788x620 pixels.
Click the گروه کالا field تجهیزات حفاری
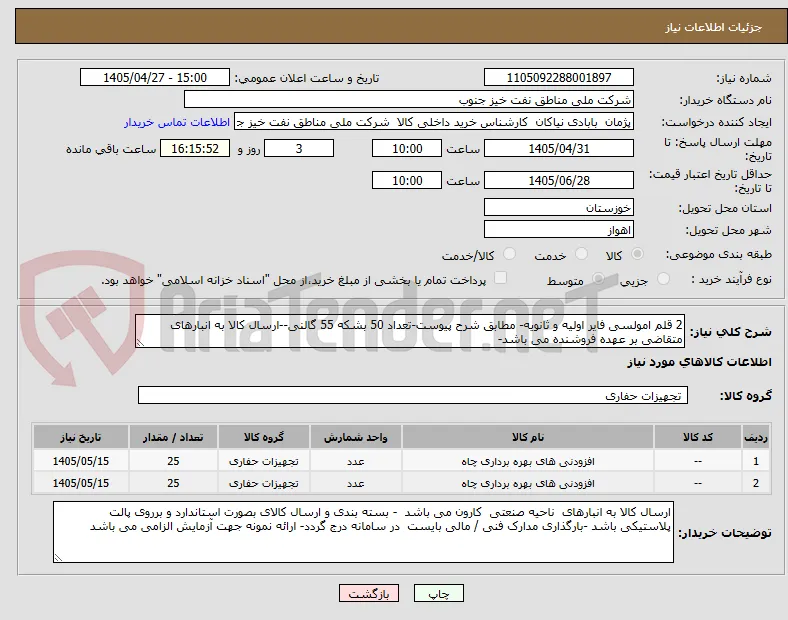click(x=413, y=395)
